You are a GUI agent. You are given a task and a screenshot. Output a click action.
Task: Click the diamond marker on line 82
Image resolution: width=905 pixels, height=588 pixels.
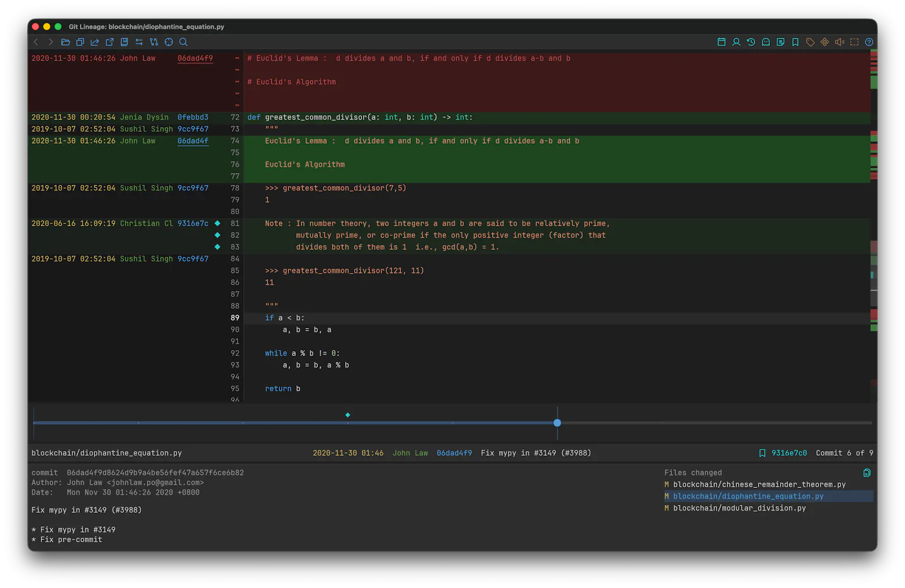[217, 235]
